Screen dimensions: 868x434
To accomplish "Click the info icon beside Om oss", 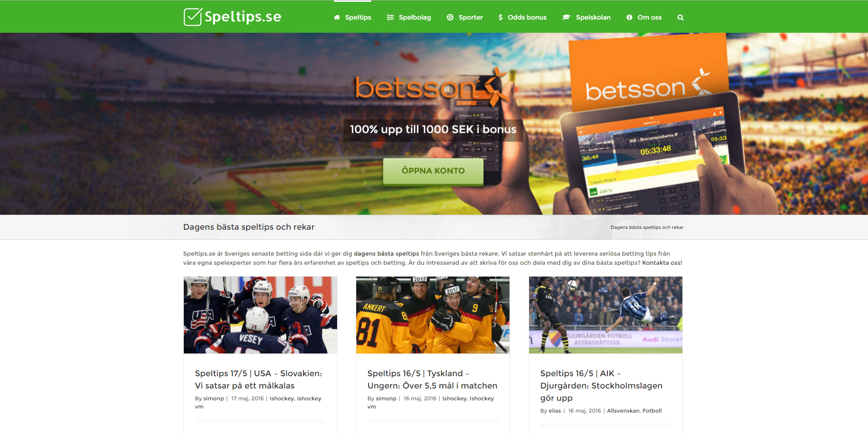I will [629, 17].
